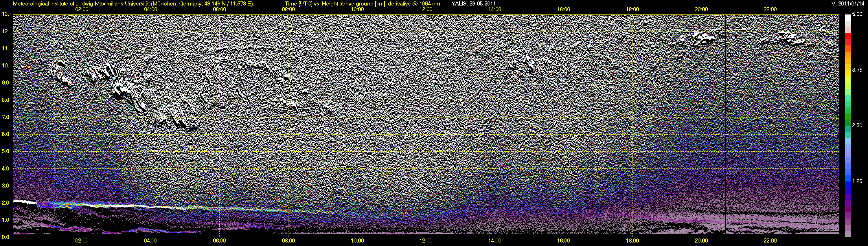Screen dimensions: 868x246
Task: Select the 08:00 tick on bottom axis
Action: click(x=288, y=241)
